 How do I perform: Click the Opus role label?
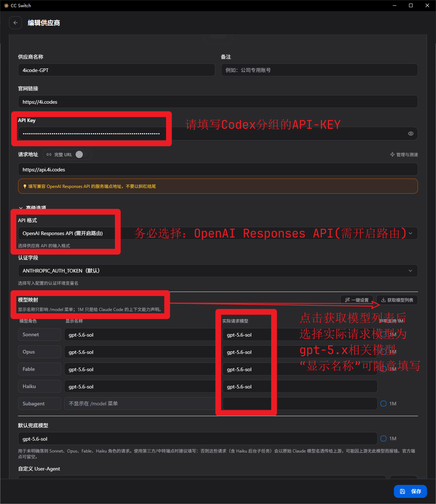coord(40,352)
